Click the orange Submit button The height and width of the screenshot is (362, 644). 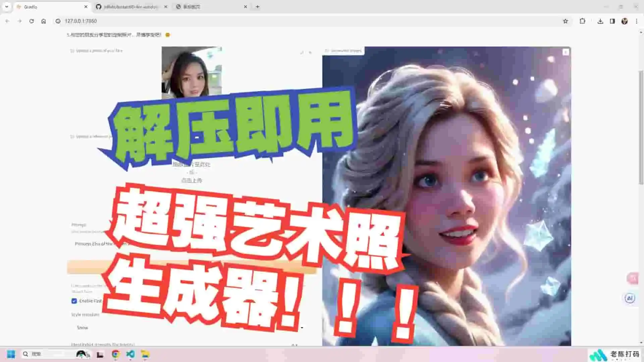(192, 267)
